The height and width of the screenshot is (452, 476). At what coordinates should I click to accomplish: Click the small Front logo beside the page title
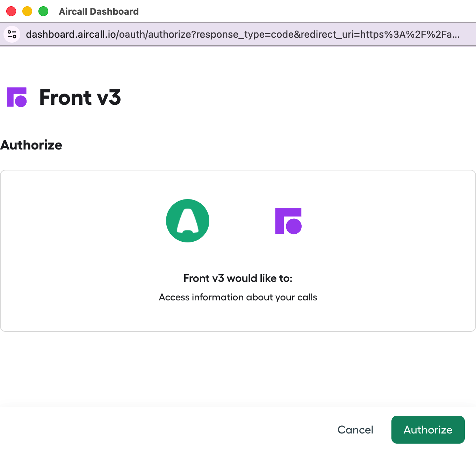[x=17, y=97]
